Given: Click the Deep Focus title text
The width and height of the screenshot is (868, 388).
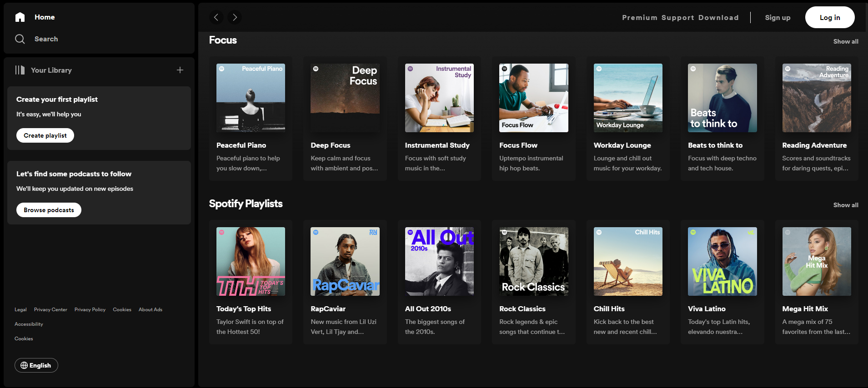Looking at the screenshot, I should [331, 145].
